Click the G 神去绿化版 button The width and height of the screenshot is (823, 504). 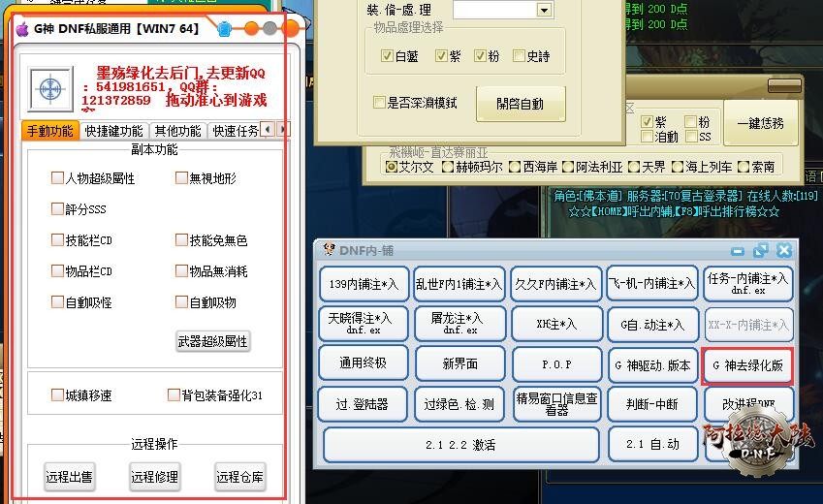tap(747, 365)
